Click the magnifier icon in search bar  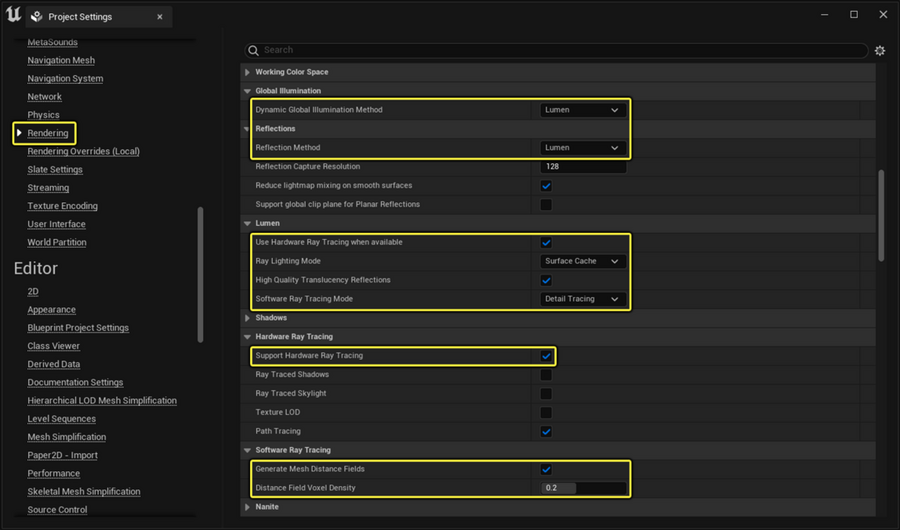(x=254, y=50)
